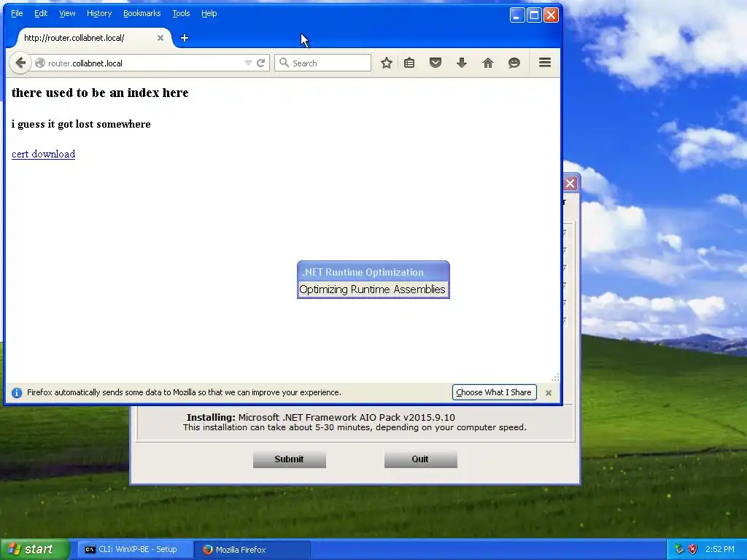Screen dimensions: 747x560
Task: Click the system clock showing 2:52 PM
Action: [x=720, y=550]
